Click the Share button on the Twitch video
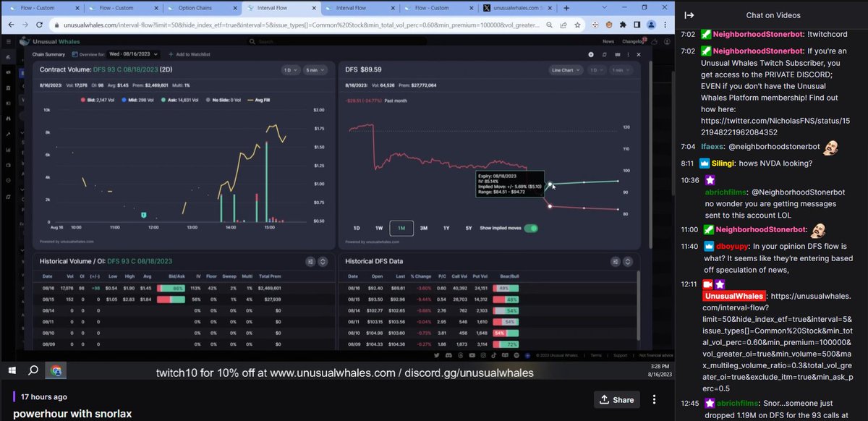Screen dimensions: 868x421 tap(617, 399)
